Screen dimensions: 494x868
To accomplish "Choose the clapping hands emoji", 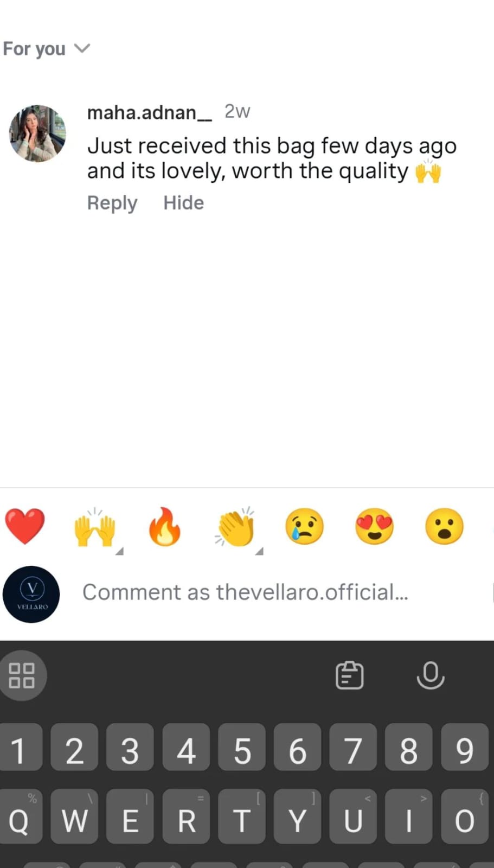I will tap(235, 527).
